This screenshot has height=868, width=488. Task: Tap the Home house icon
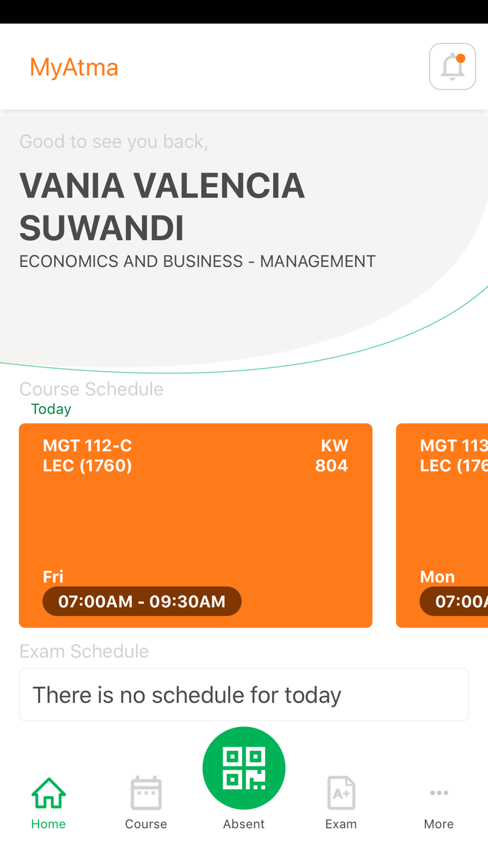tap(48, 793)
